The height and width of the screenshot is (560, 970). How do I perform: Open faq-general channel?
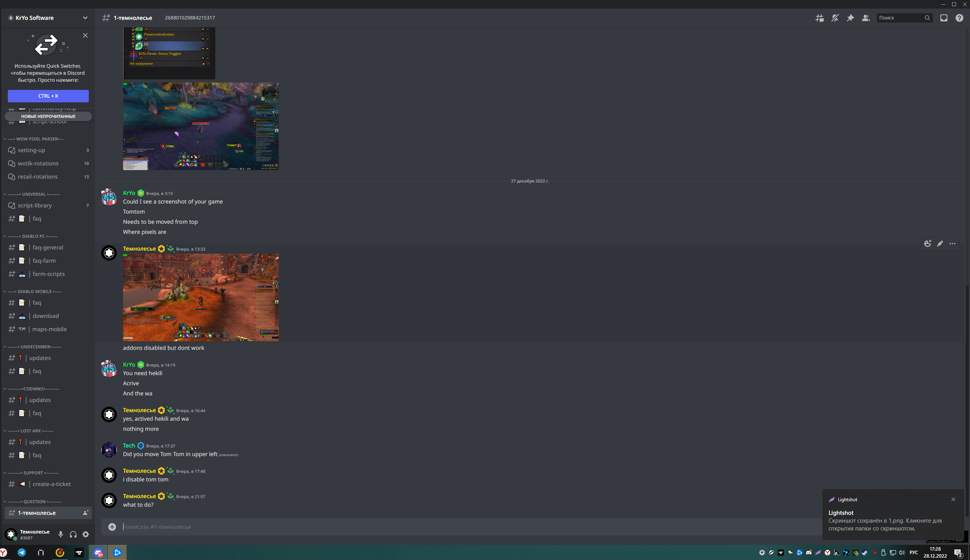pos(48,248)
